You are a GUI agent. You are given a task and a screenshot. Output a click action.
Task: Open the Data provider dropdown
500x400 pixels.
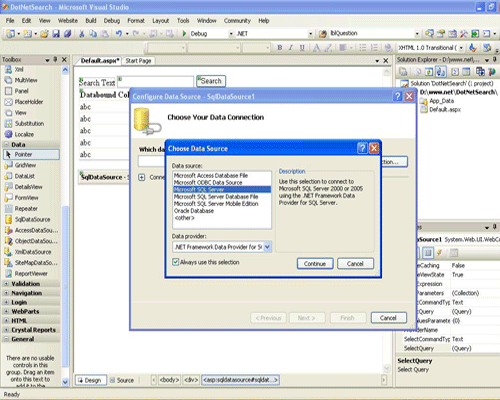[267, 247]
